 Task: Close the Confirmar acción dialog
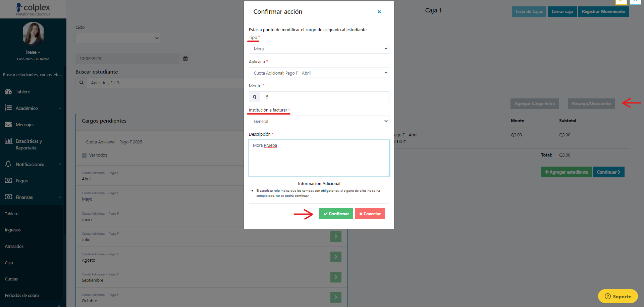pyautogui.click(x=379, y=12)
